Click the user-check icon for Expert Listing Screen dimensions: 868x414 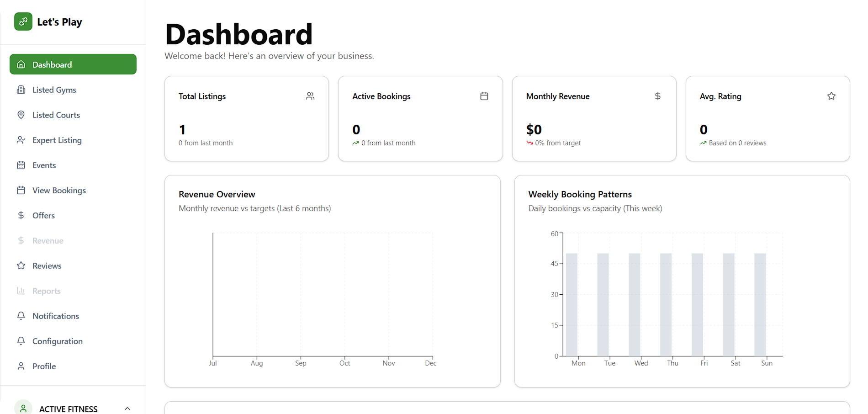pyautogui.click(x=21, y=140)
